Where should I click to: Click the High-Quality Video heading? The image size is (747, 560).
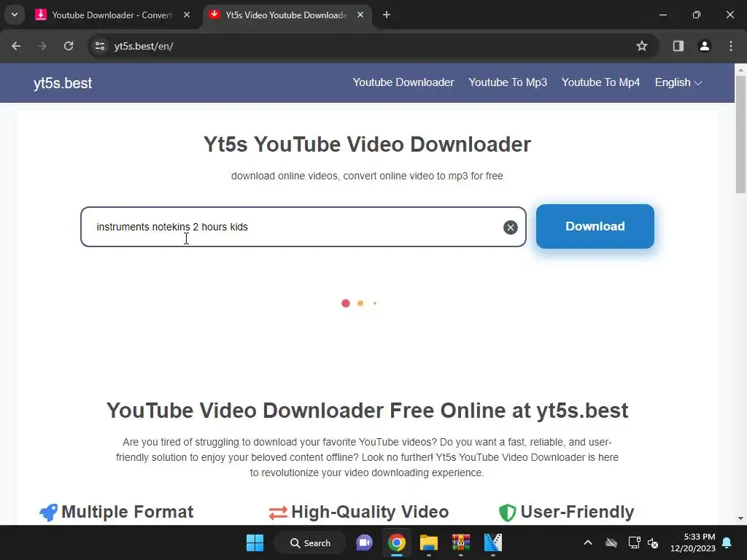[x=370, y=512]
